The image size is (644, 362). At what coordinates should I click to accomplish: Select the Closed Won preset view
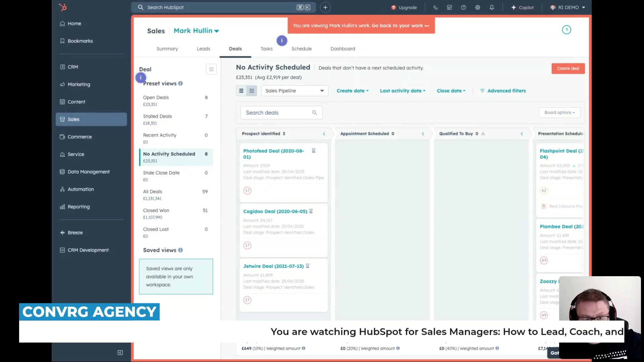coord(176,214)
